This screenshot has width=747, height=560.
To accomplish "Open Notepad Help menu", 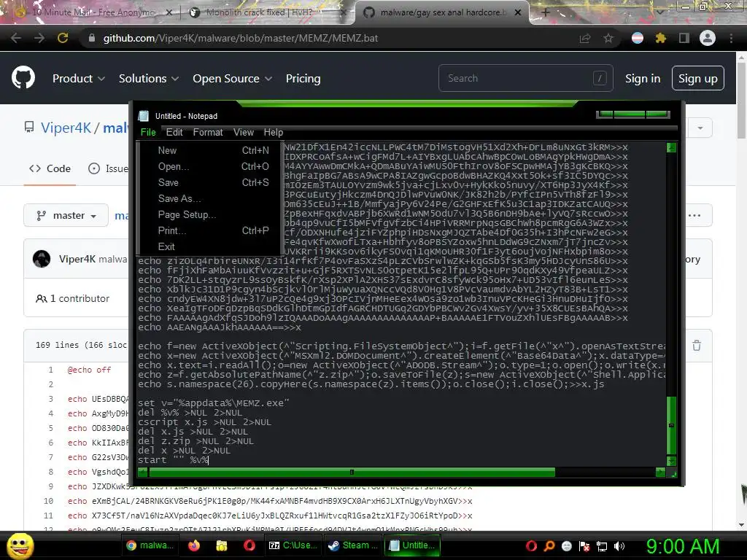I will pyautogui.click(x=274, y=133).
